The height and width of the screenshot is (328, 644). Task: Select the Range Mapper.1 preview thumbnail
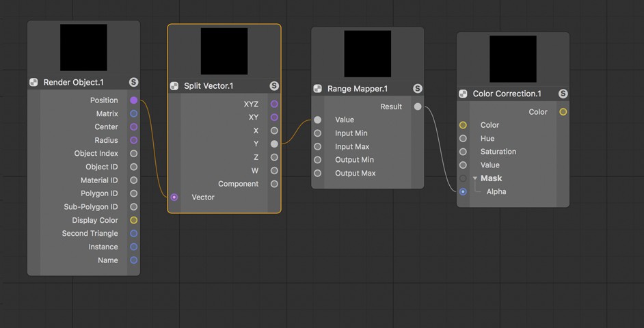click(x=368, y=54)
